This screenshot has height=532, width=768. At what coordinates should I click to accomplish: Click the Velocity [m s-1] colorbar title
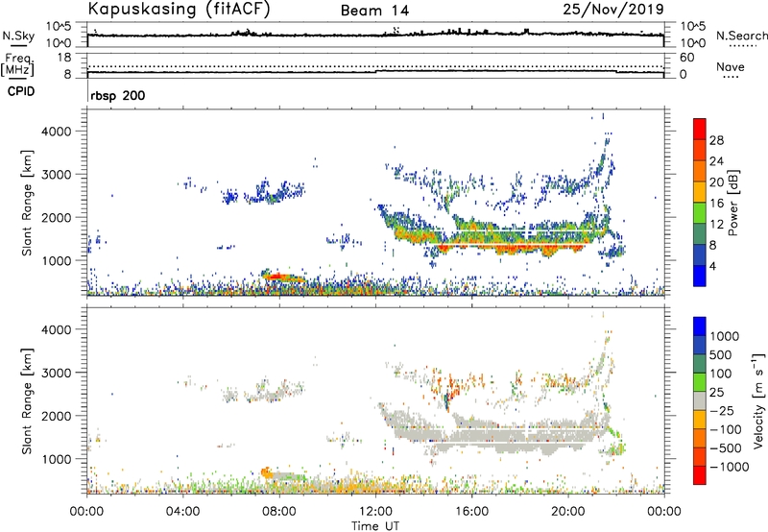(758, 400)
